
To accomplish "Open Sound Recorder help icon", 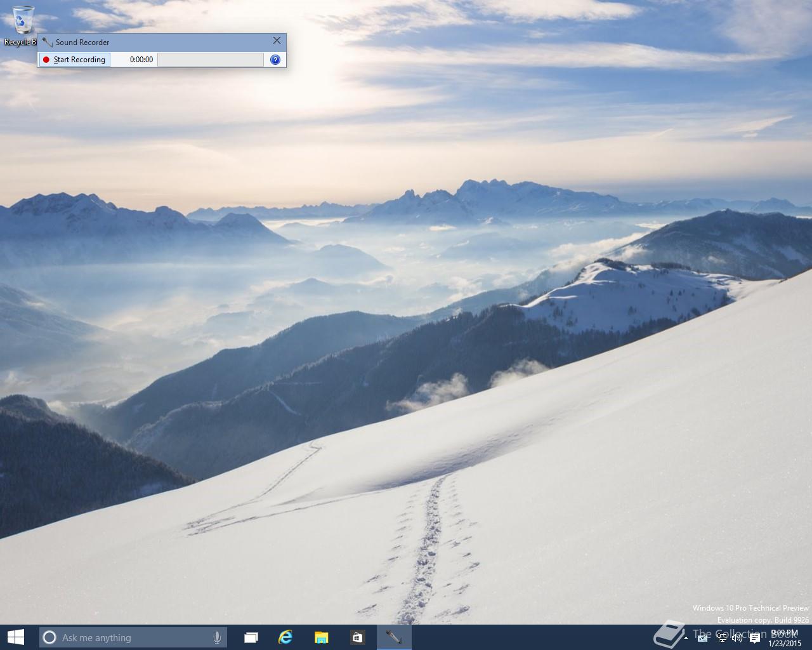I will (x=275, y=60).
